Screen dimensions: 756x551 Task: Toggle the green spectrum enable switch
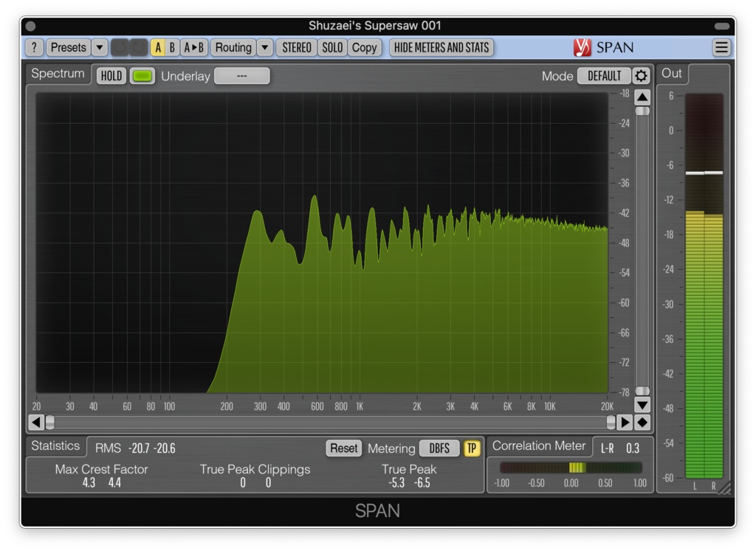click(142, 76)
